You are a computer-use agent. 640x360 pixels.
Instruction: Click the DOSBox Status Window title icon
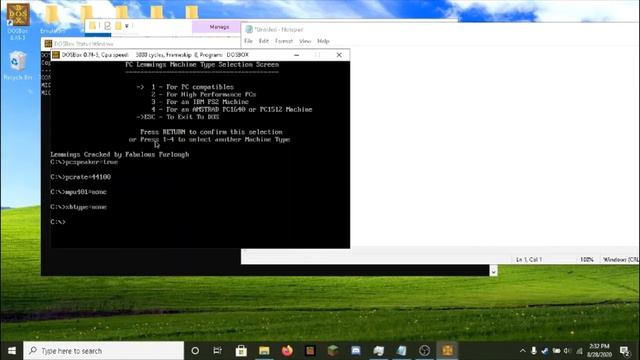coord(48,44)
